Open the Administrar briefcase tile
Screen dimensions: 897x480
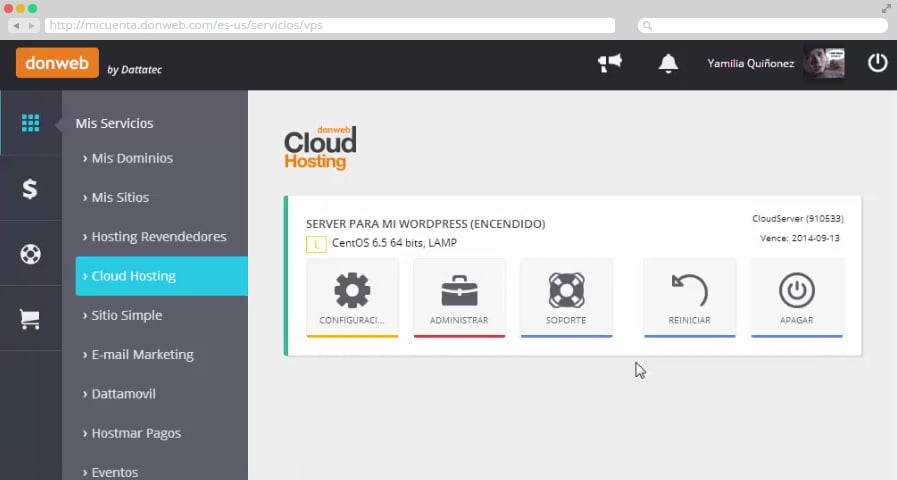click(459, 298)
